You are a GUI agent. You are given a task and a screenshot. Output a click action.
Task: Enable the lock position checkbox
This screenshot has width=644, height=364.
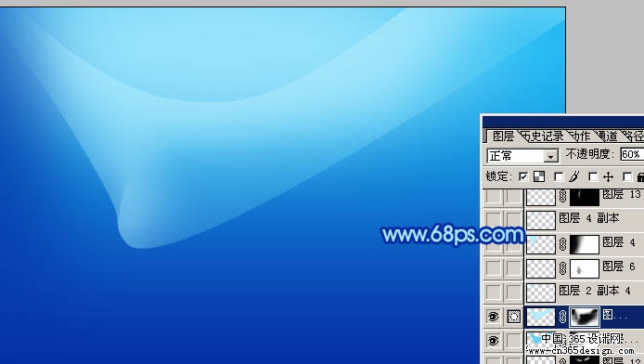pos(593,176)
